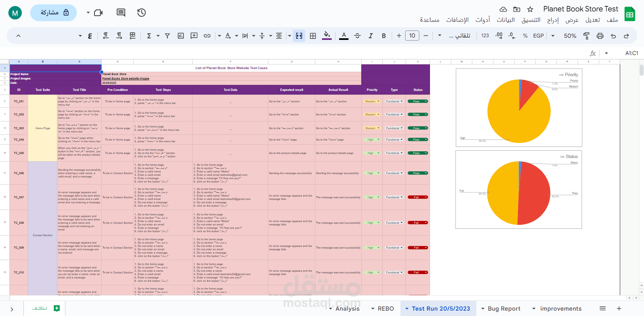Click the Arabic input tools icon
Screen dimensions: 644x316
(90, 36)
